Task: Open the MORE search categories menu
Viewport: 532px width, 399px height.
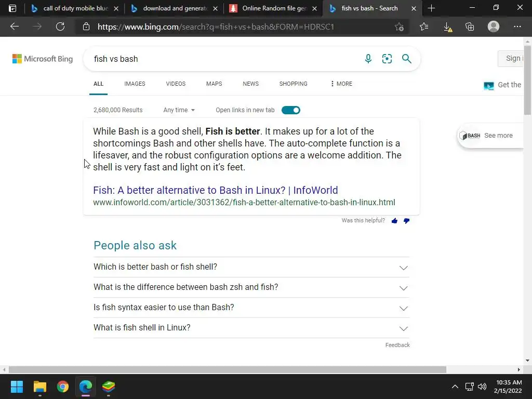Action: (341, 84)
